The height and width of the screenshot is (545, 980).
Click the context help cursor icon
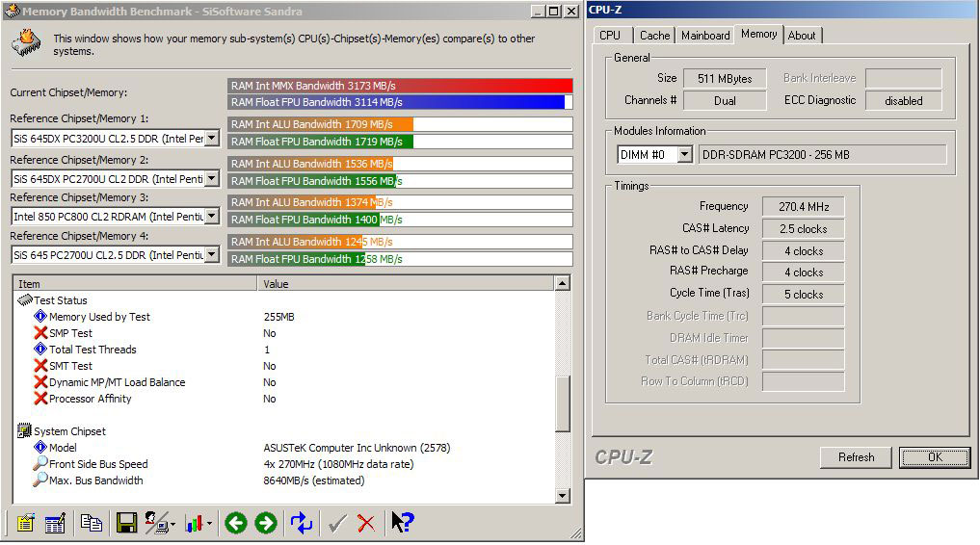[403, 522]
